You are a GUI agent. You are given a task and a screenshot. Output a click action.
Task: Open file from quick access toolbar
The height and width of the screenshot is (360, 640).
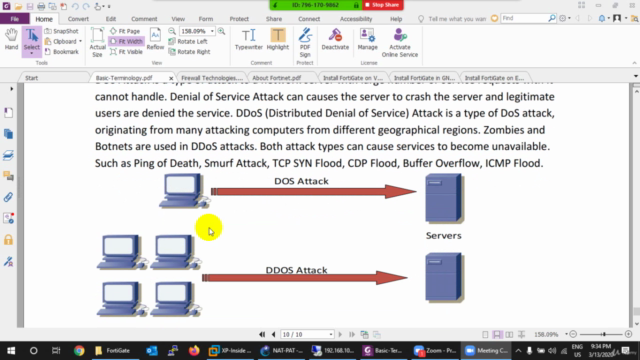(18, 6)
